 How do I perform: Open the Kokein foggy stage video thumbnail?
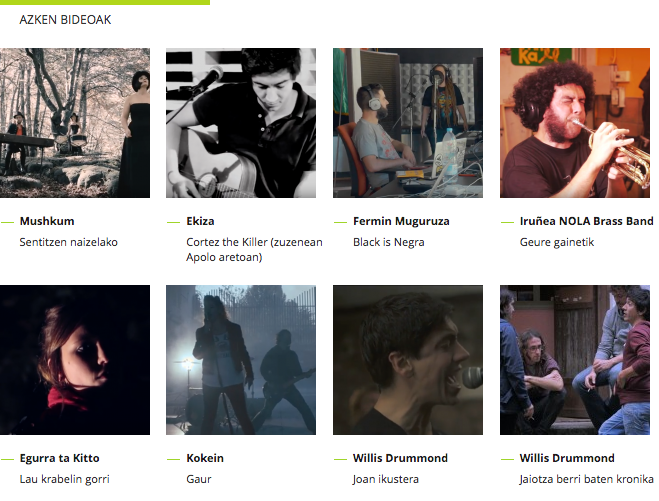pyautogui.click(x=241, y=360)
